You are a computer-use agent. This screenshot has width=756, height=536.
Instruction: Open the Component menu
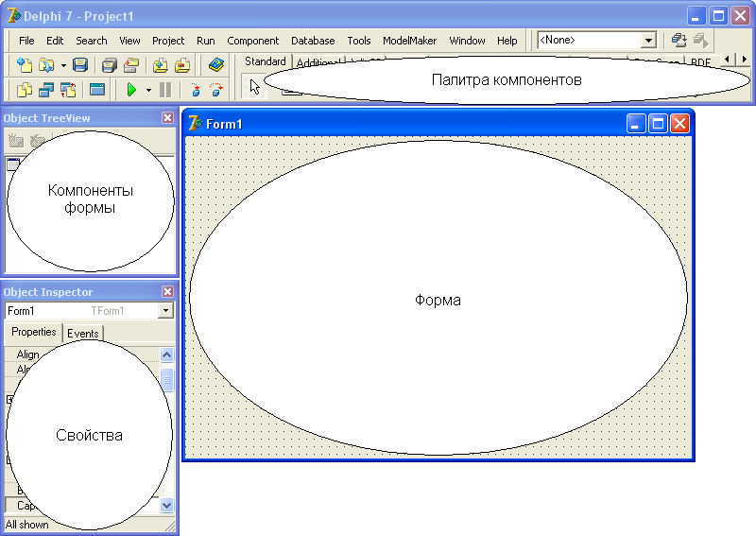pyautogui.click(x=252, y=41)
